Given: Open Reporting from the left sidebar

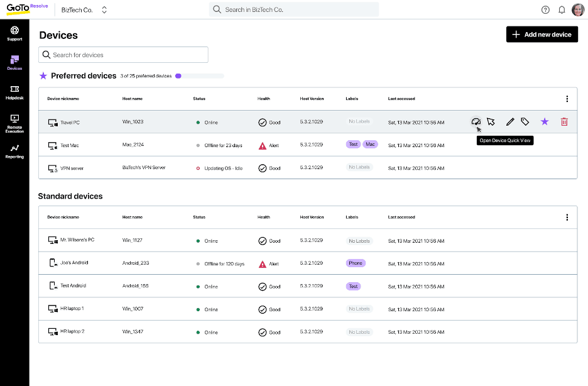Looking at the screenshot, I should coord(14,151).
